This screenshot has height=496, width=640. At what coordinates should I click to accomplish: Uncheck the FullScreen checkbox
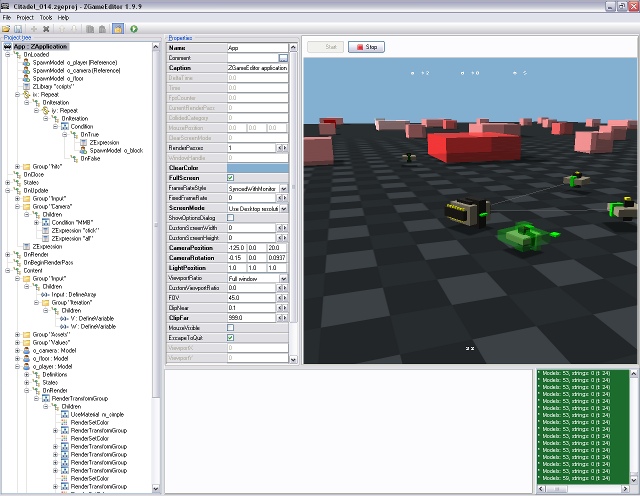pyautogui.click(x=230, y=178)
